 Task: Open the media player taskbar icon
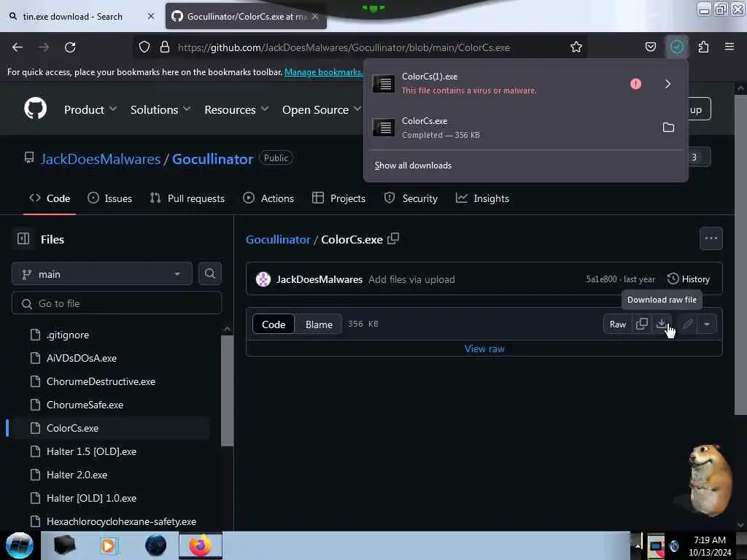[x=108, y=545]
